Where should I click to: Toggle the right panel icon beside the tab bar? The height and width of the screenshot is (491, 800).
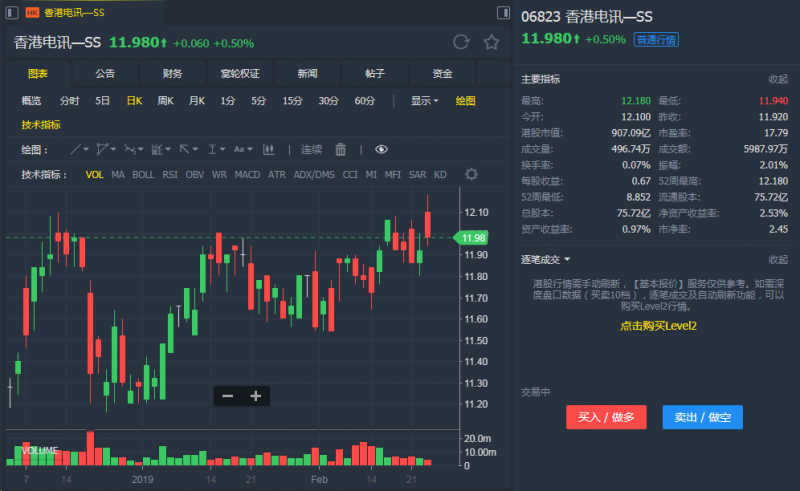[503, 12]
